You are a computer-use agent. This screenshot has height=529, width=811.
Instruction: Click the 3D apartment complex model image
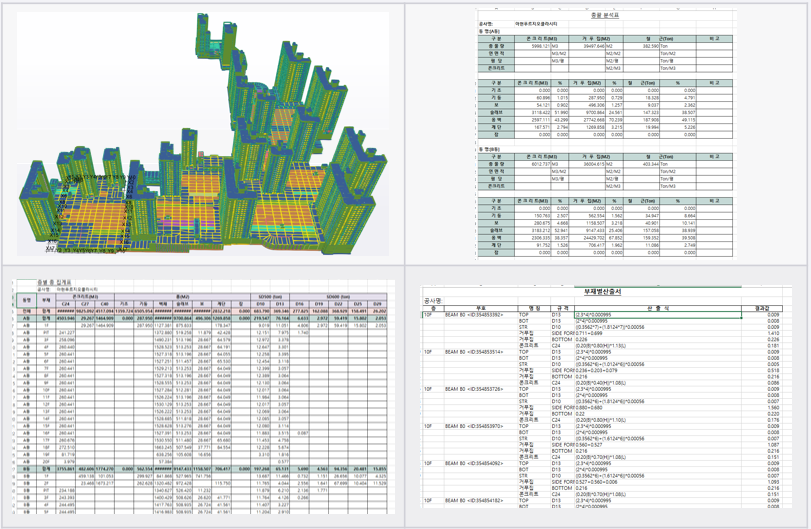tap(203, 134)
